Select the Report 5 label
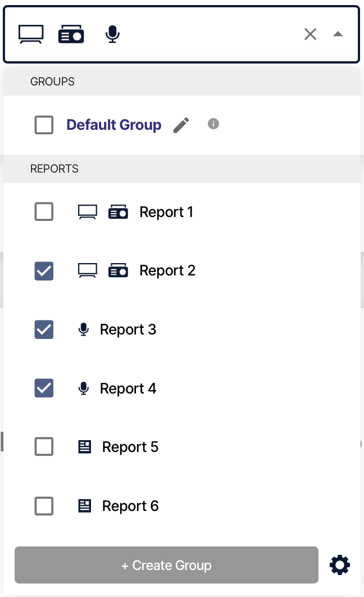The image size is (364, 597). (x=130, y=447)
